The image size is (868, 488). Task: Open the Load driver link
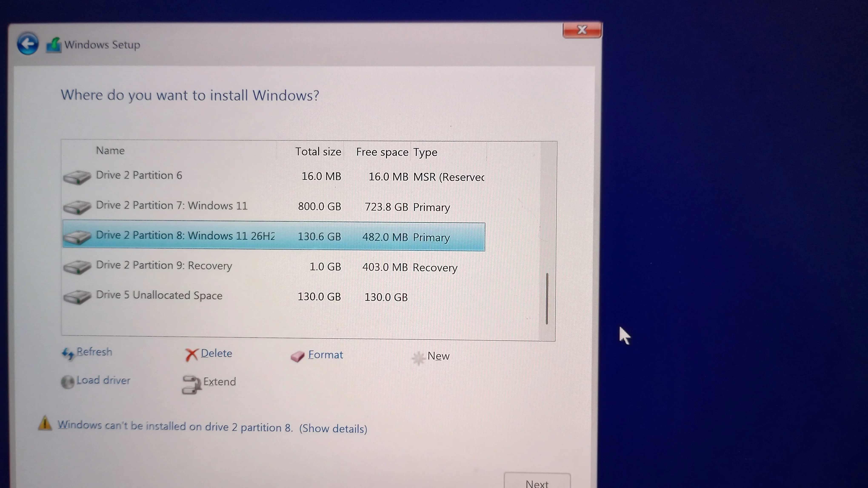tap(103, 380)
